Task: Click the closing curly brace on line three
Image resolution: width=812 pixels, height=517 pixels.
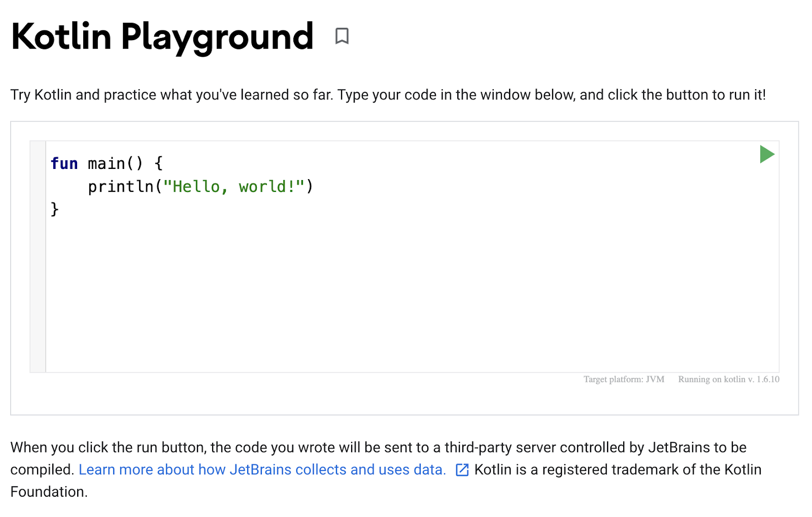Action: tap(55, 209)
